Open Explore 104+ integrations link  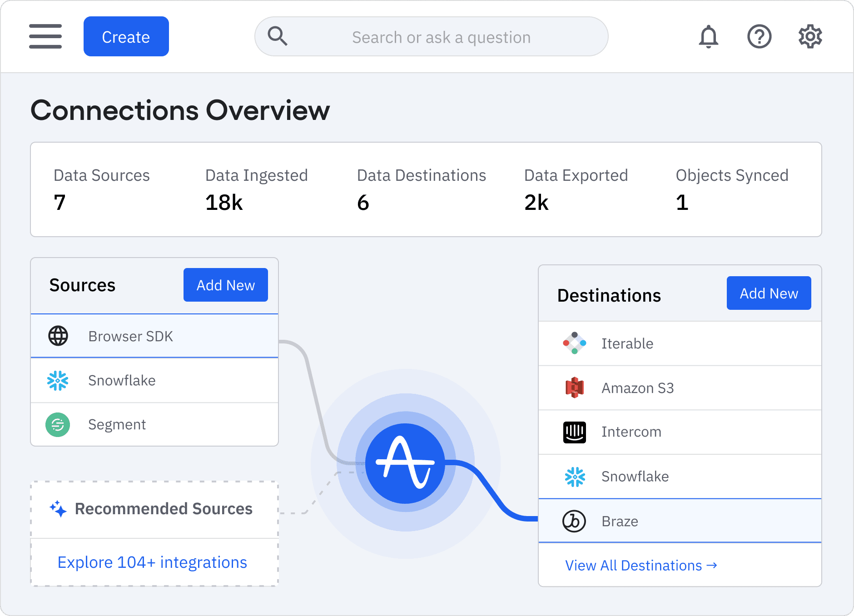point(152,562)
